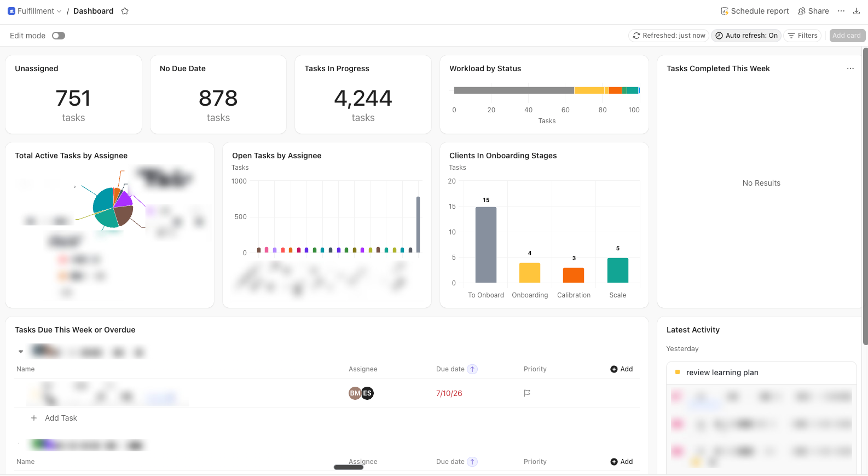Click the Calibration bar showing 3
This screenshot has height=476, width=868.
pos(574,275)
